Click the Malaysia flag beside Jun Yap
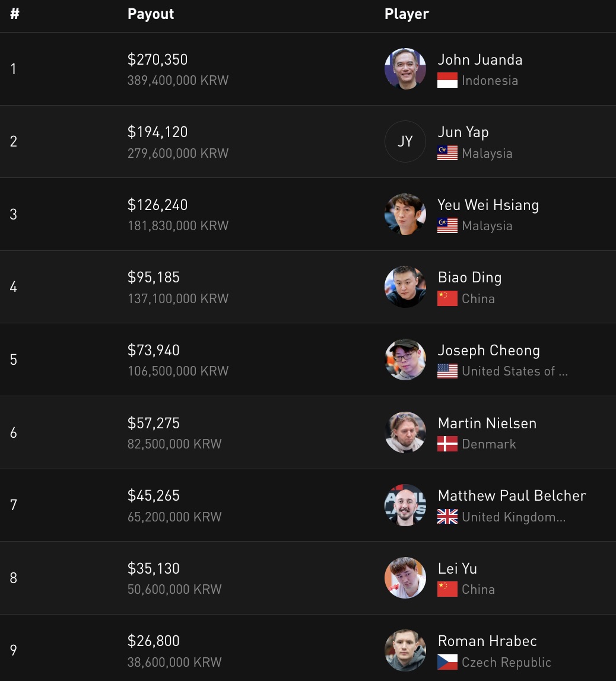 tap(447, 154)
